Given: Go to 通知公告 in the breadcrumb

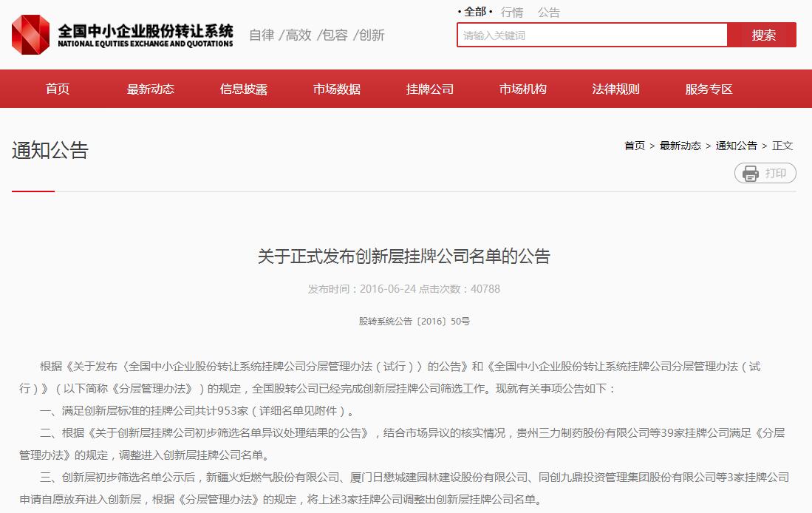Looking at the screenshot, I should click(x=736, y=146).
